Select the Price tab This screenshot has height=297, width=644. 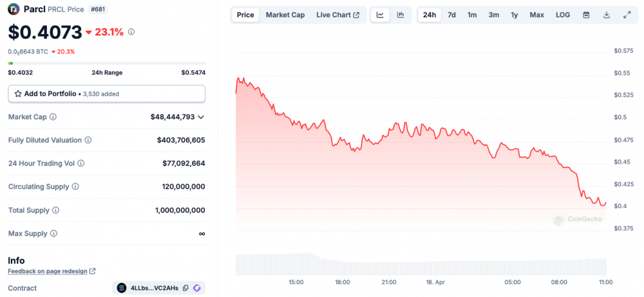(245, 15)
